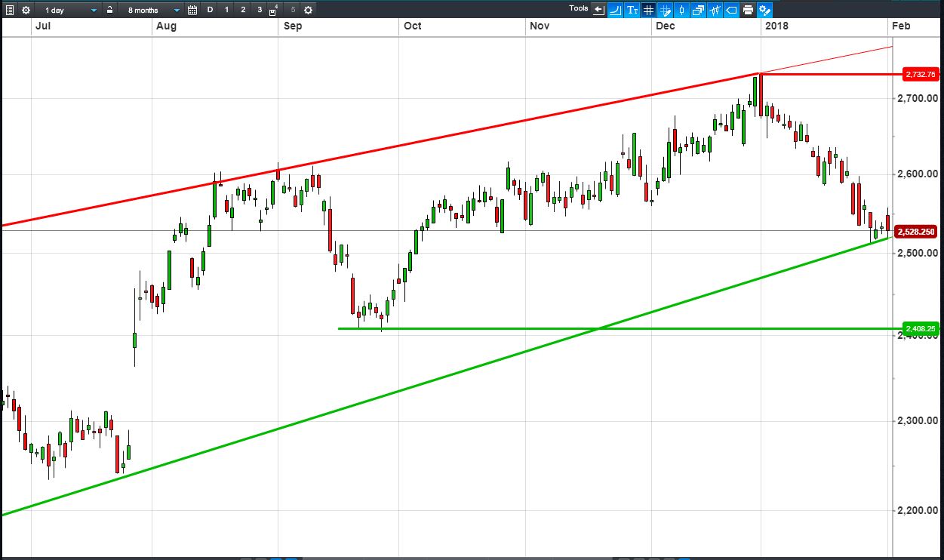This screenshot has height=560, width=944.
Task: Select the single candlestick chart type icon
Action: coord(681,10)
